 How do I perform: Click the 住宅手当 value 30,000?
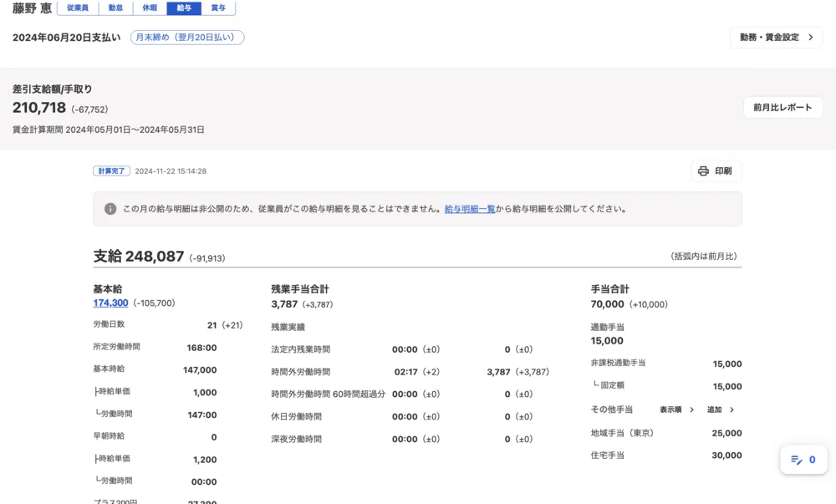click(726, 456)
